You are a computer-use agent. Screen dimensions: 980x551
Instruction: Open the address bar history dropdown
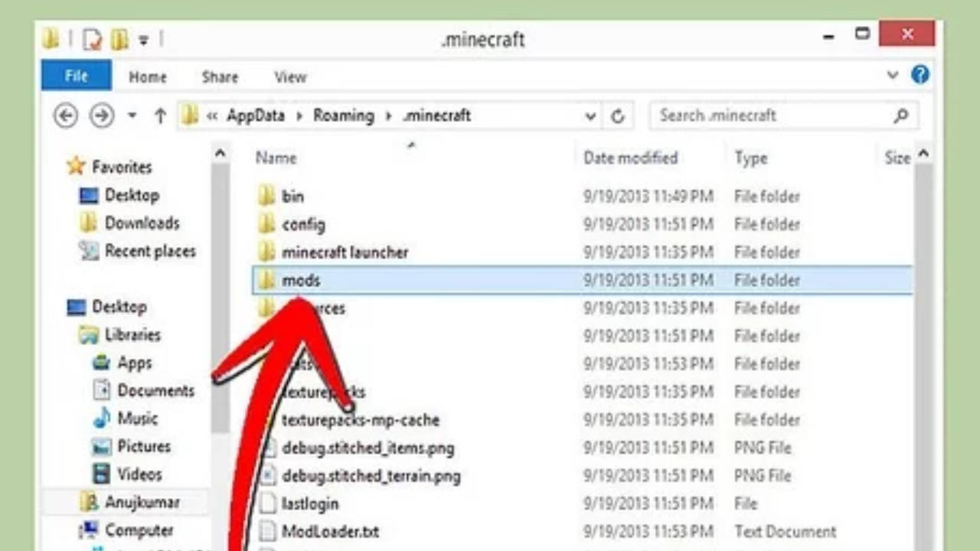pos(590,116)
